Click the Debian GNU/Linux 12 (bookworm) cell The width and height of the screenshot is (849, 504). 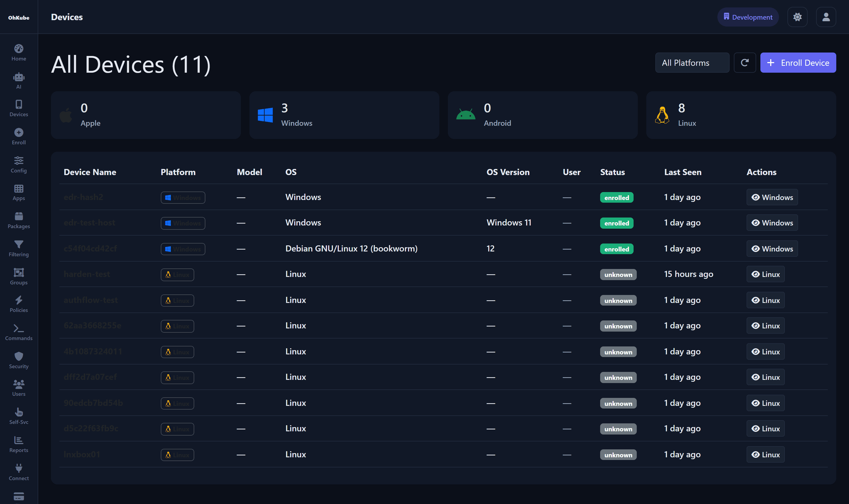pos(351,249)
